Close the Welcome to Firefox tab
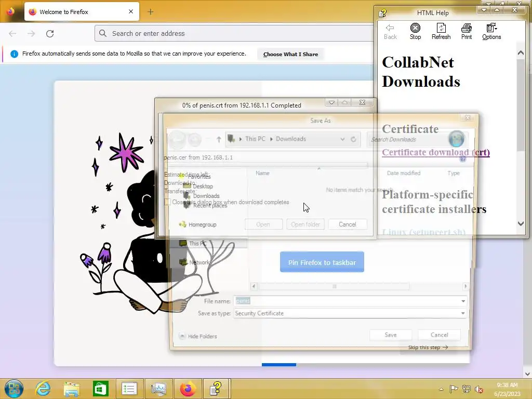This screenshot has height=399, width=532. 131,11
